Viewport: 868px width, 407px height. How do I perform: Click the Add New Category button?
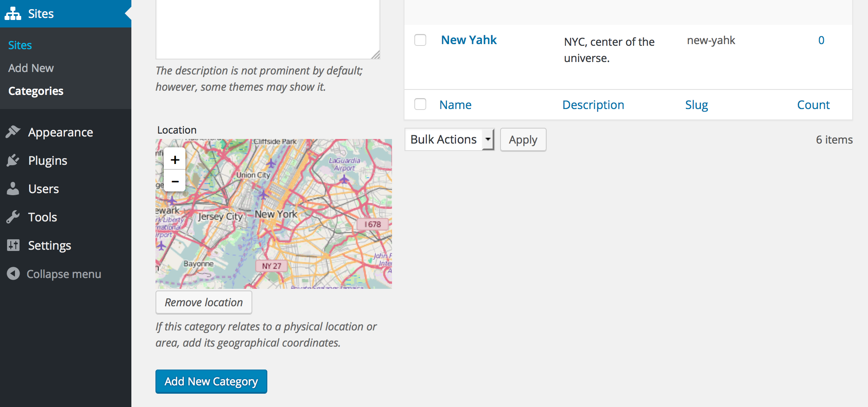pos(211,381)
